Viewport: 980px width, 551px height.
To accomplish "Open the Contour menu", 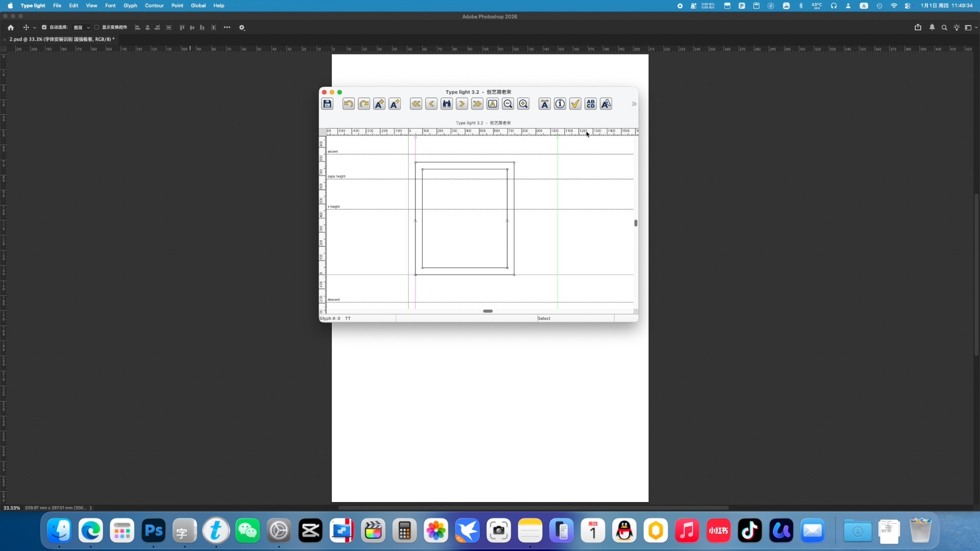I will pyautogui.click(x=154, y=6).
